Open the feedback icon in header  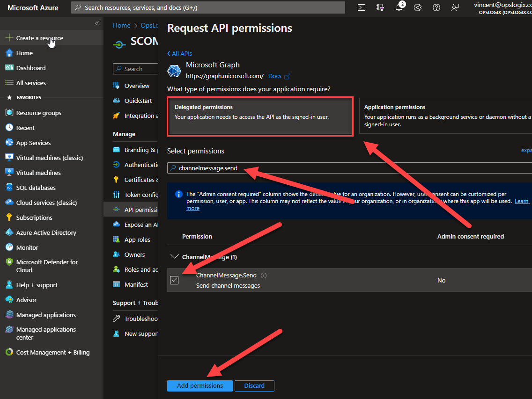tap(455, 7)
